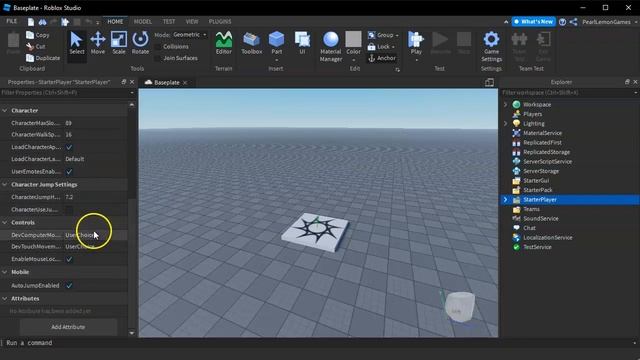The image size is (640, 360).
Task: Open the Lock dropdown
Action: tap(381, 47)
